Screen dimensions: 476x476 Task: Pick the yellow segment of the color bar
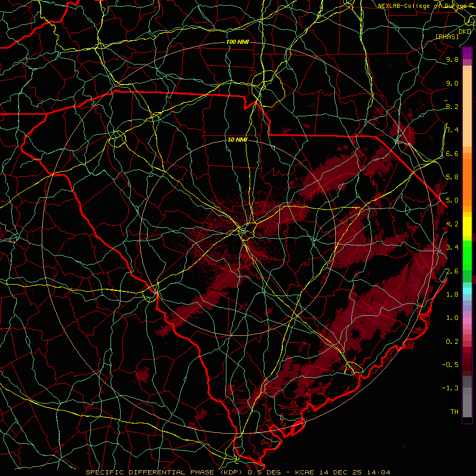tap(467, 226)
